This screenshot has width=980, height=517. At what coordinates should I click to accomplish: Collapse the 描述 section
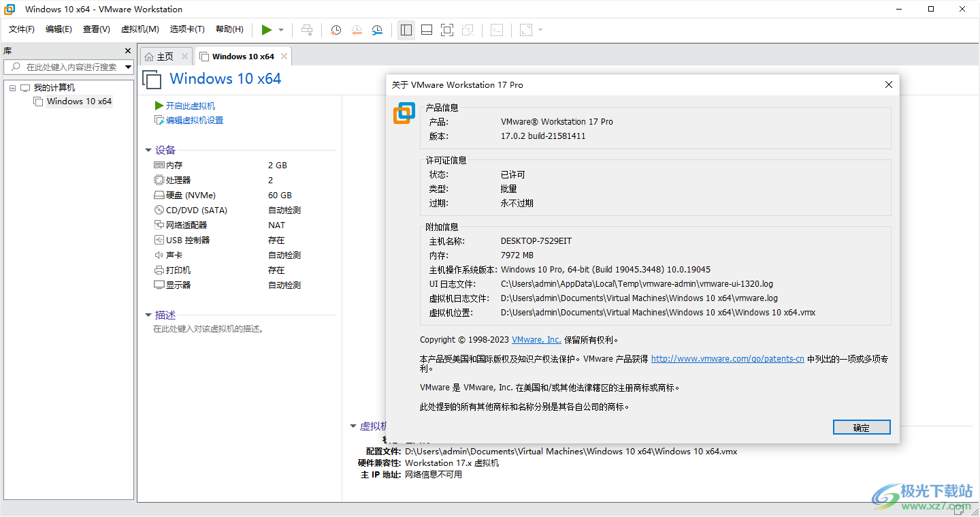148,313
